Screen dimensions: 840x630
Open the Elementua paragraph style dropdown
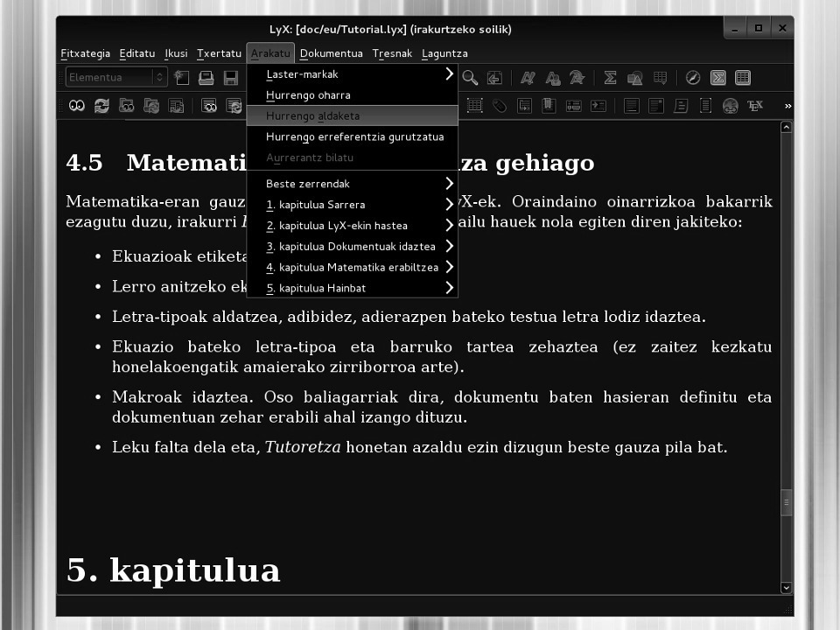[x=116, y=77]
